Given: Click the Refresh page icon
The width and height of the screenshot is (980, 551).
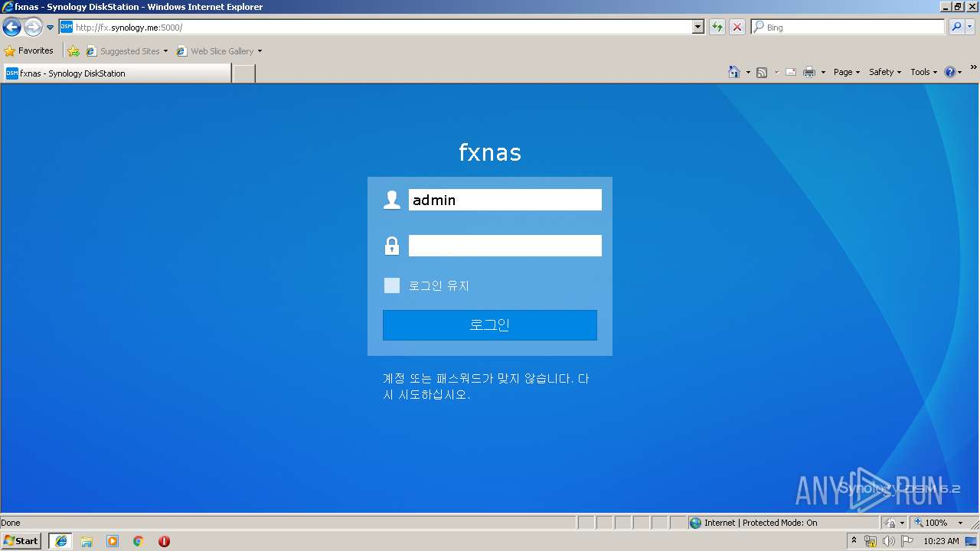Looking at the screenshot, I should pos(717,28).
